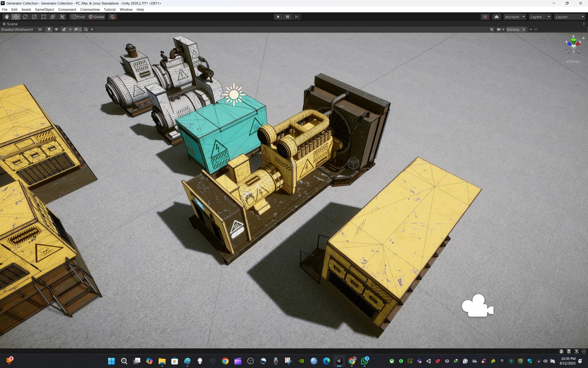Open scene camera settings dropdown

[x=501, y=30]
